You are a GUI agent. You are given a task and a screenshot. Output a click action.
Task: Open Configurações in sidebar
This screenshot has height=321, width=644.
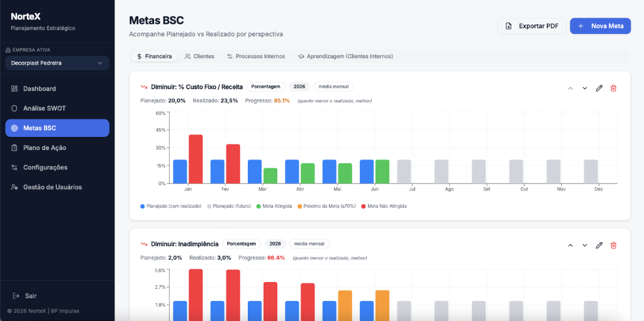(x=57, y=168)
